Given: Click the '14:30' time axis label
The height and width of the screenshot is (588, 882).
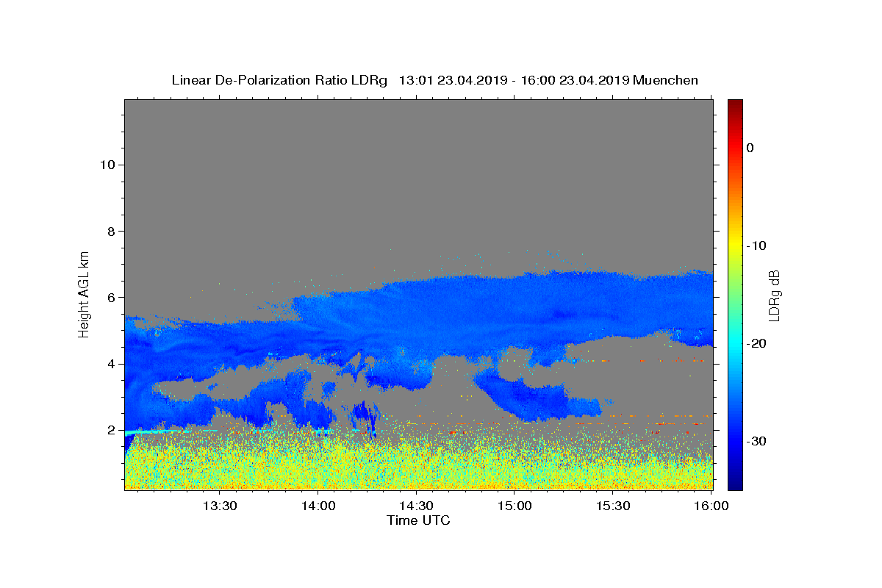Looking at the screenshot, I should tap(417, 506).
